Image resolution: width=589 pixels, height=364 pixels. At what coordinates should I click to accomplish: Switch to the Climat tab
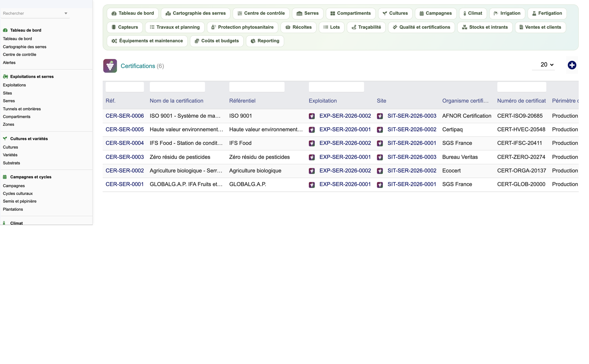473,13
